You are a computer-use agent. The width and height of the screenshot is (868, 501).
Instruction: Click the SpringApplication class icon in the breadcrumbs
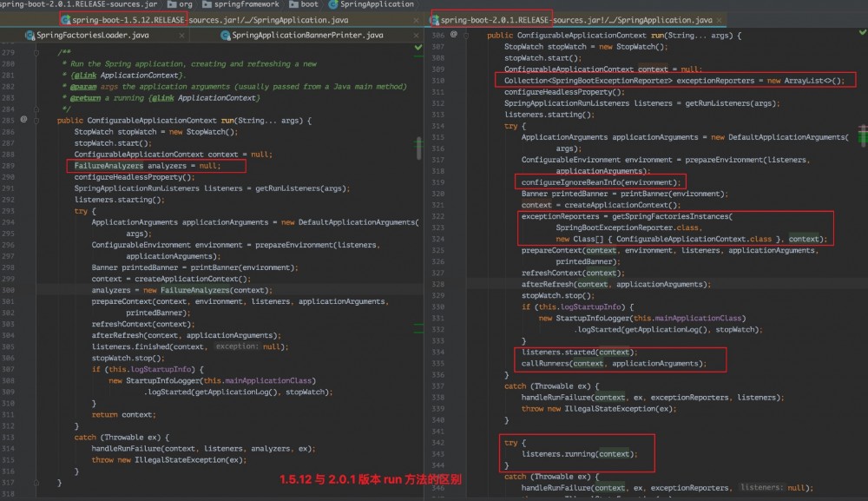(334, 4)
